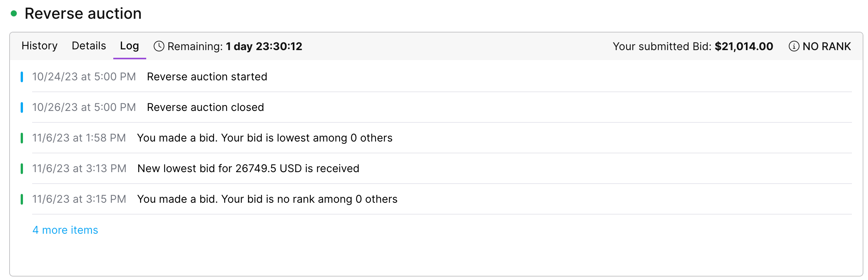Click the "Reverse auction" heading
Viewport: 868px width, 280px height.
[83, 14]
